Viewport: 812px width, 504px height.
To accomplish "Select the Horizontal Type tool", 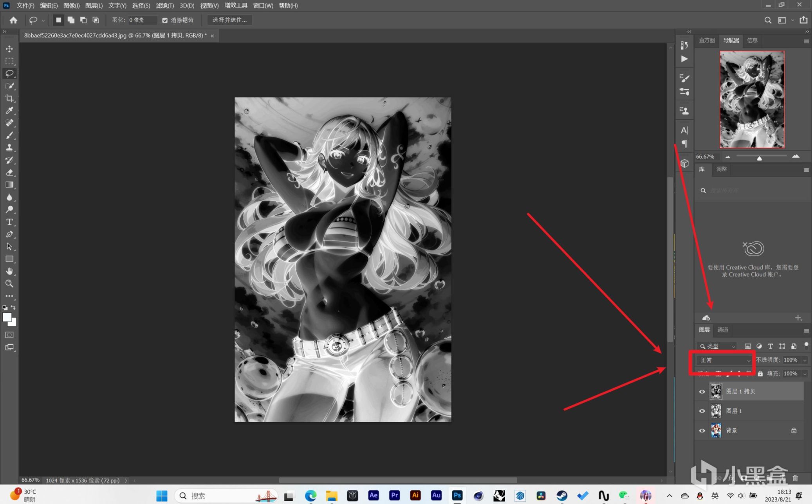I will click(x=9, y=222).
